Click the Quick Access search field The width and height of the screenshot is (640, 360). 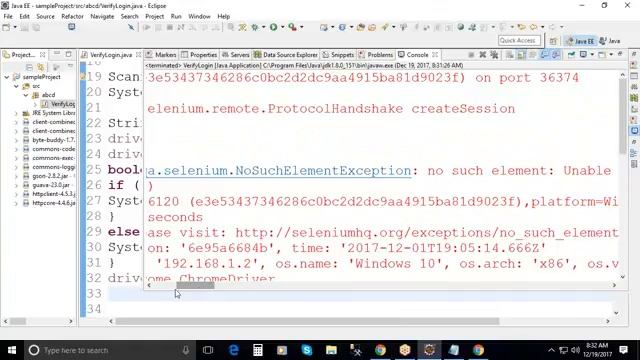[x=519, y=40]
